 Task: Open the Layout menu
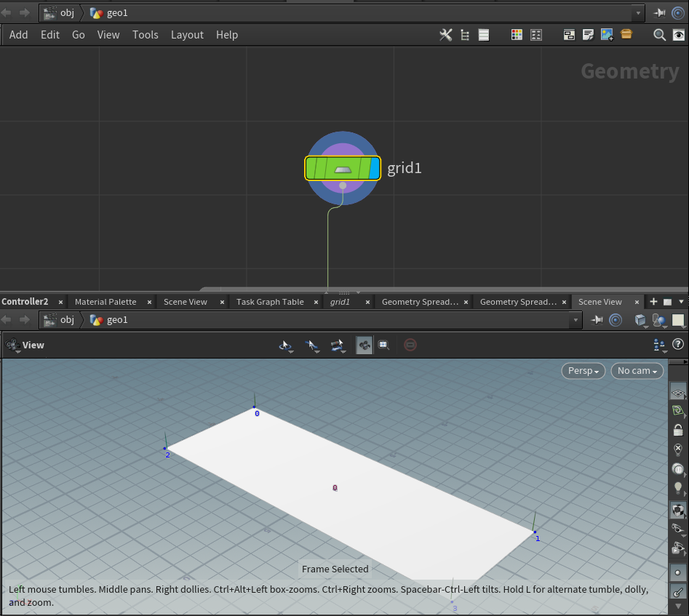[x=187, y=35]
